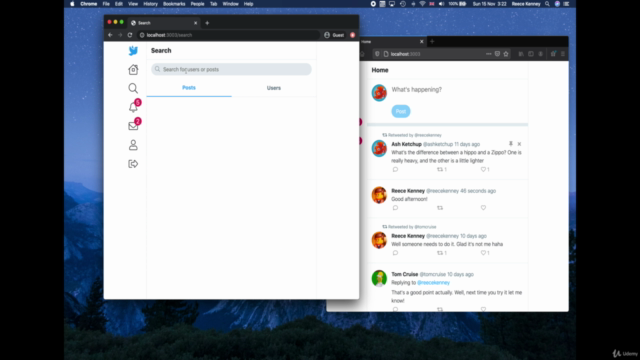The width and height of the screenshot is (640, 360).
Task: Retweet the Good afternoon! post
Action: point(440,208)
